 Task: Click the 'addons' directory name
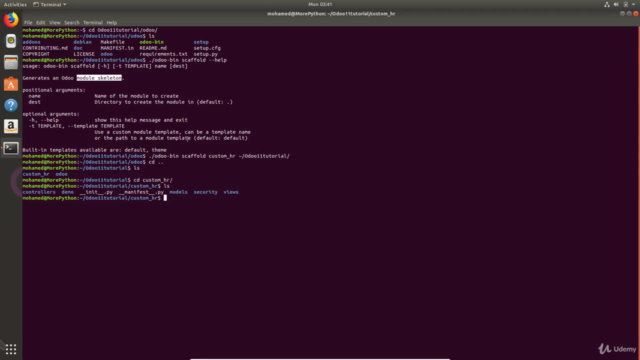[31, 42]
